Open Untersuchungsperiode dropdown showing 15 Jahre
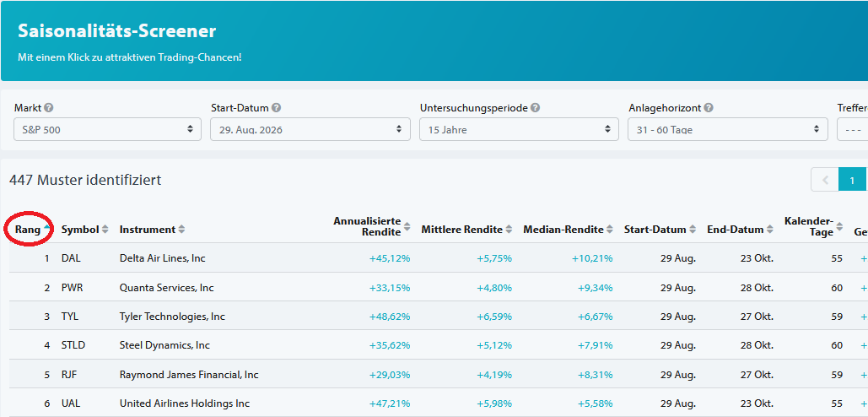Viewport: 868px width, 417px height. coord(519,130)
